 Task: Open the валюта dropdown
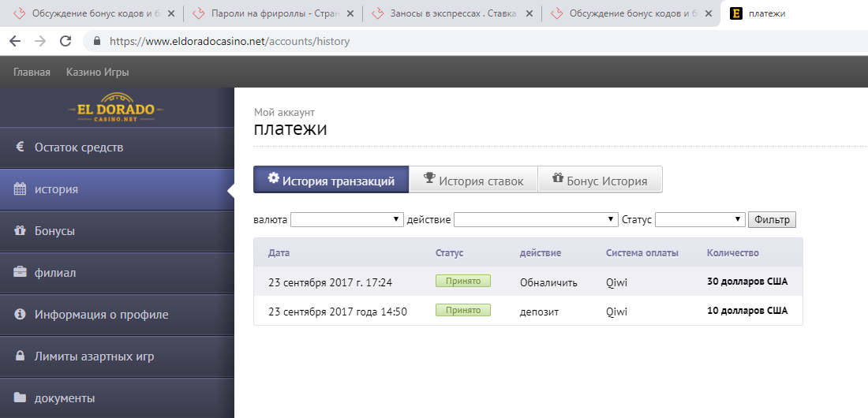click(x=347, y=220)
